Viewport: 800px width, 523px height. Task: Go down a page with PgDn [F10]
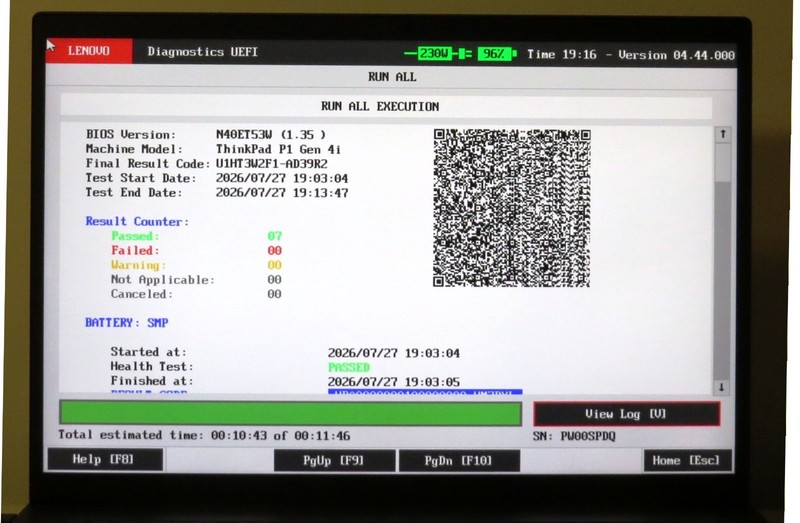coord(459,461)
